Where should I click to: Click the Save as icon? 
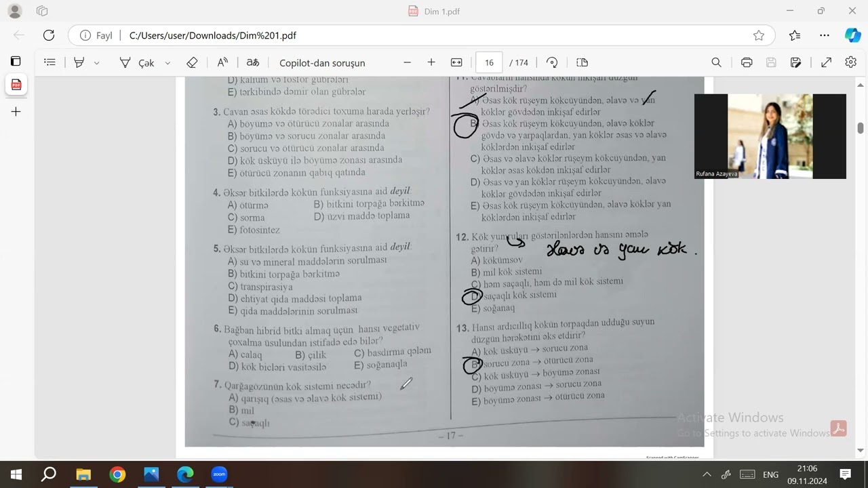(x=795, y=62)
